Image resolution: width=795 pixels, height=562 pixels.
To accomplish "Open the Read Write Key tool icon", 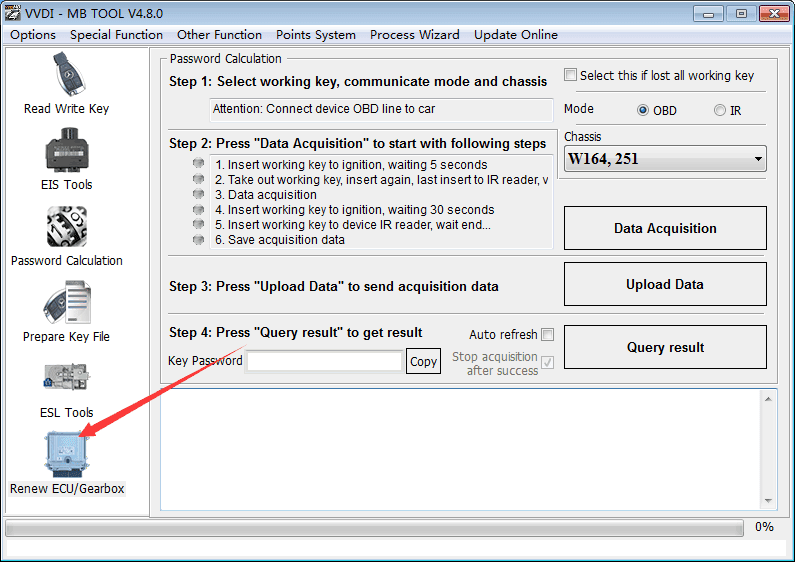I will click(69, 74).
